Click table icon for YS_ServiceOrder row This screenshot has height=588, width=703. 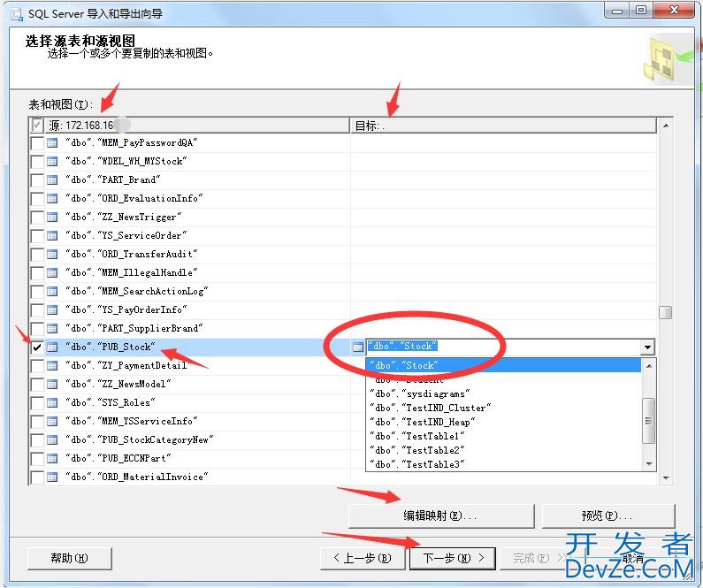tap(52, 236)
